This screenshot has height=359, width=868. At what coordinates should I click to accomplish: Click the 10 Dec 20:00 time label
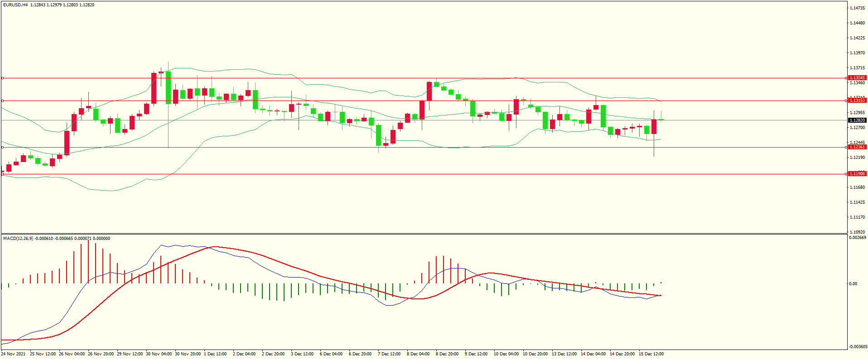[535, 354]
